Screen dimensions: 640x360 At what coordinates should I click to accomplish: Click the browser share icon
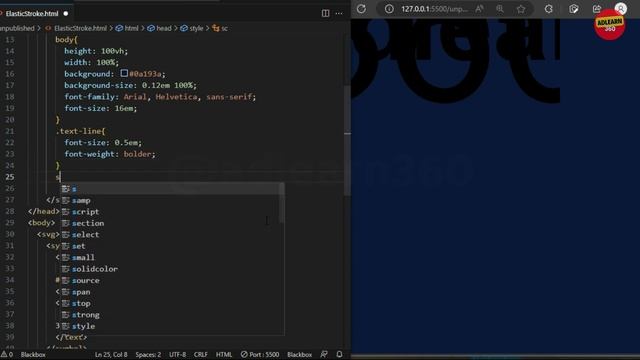click(597, 9)
